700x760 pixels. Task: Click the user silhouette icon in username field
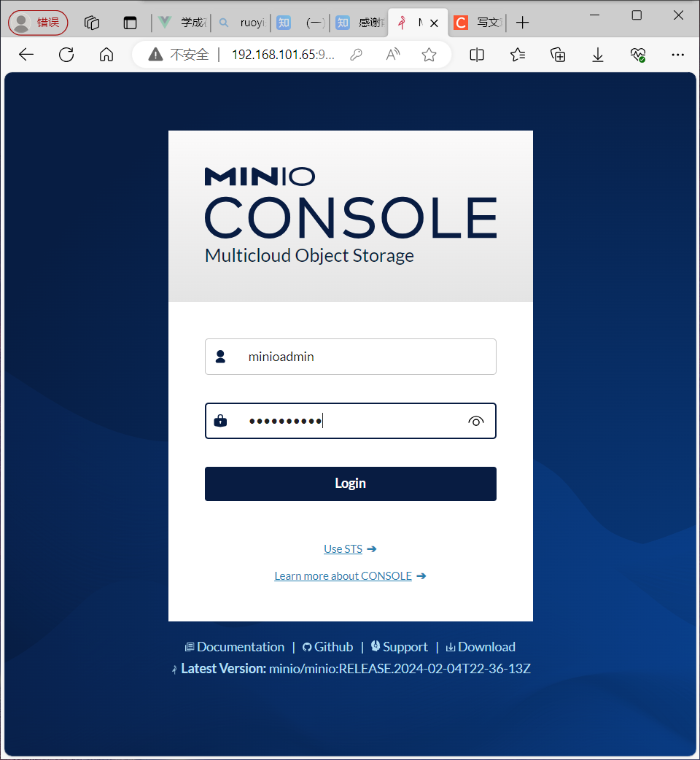(x=220, y=357)
